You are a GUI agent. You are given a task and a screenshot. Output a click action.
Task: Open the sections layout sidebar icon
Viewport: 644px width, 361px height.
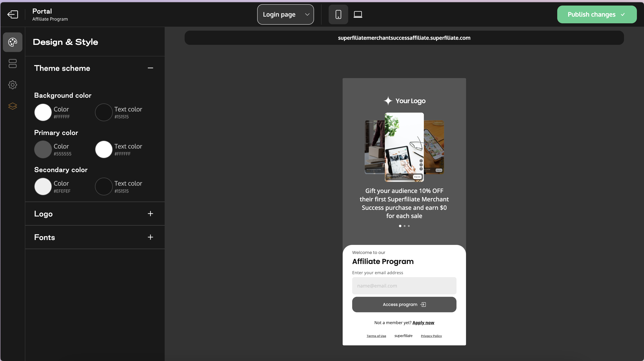tap(12, 63)
